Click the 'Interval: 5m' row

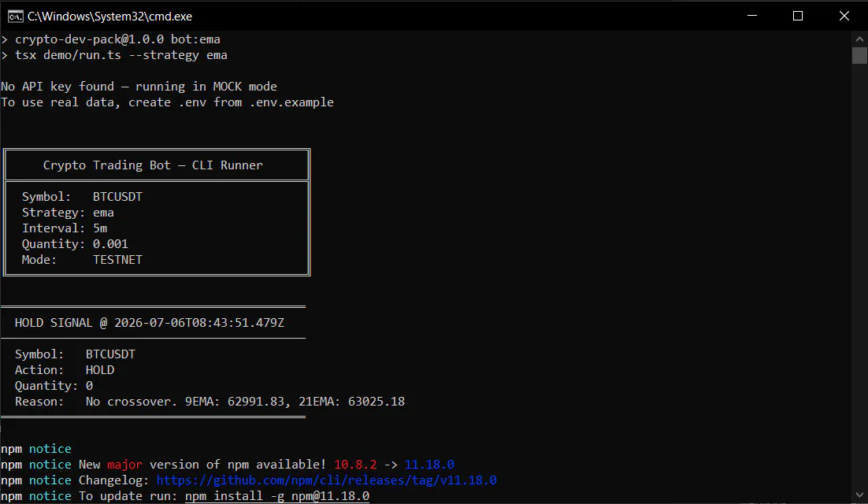[x=65, y=228]
